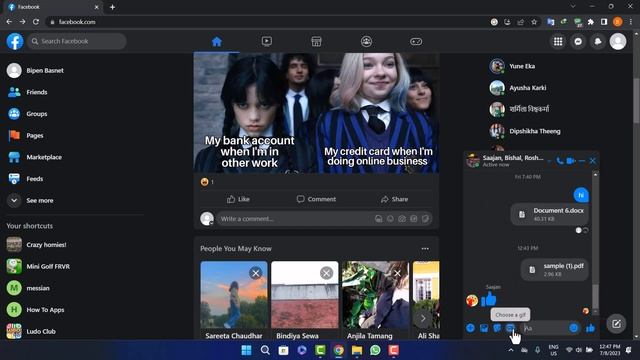Dismiss the Sareeta Chaudhar suggestion
This screenshot has width=640, height=360.
256,273
